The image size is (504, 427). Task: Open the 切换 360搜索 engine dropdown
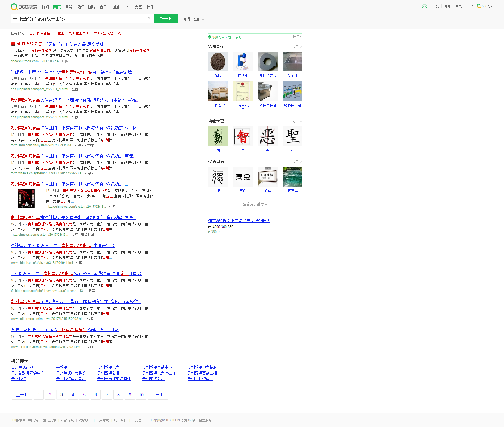tap(487, 6)
